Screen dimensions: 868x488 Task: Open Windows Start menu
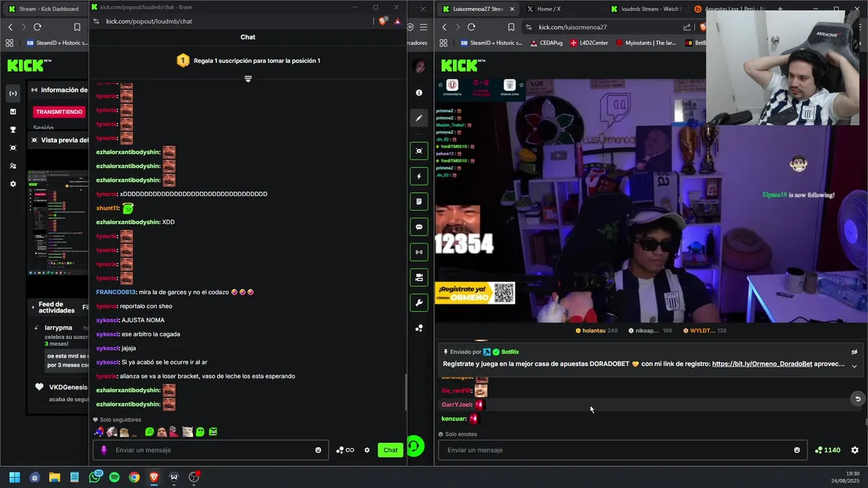(14, 477)
